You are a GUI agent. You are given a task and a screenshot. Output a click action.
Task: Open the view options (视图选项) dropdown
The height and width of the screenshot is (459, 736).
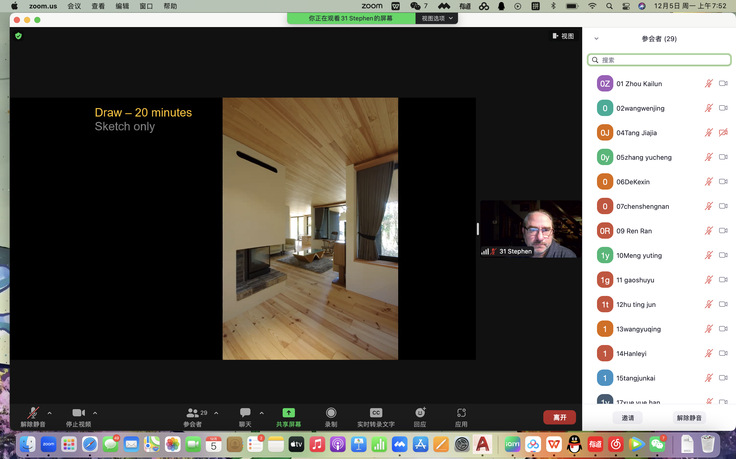coord(436,18)
